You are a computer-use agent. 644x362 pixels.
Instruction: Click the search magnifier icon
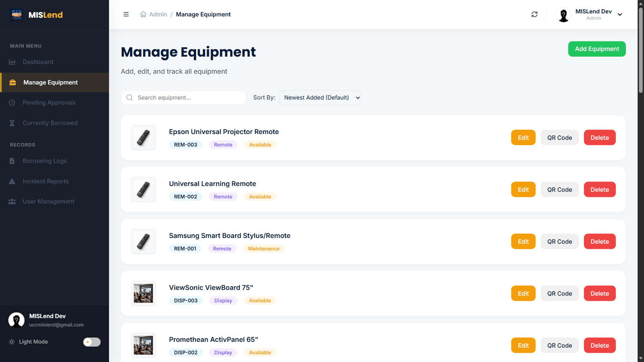(x=130, y=98)
